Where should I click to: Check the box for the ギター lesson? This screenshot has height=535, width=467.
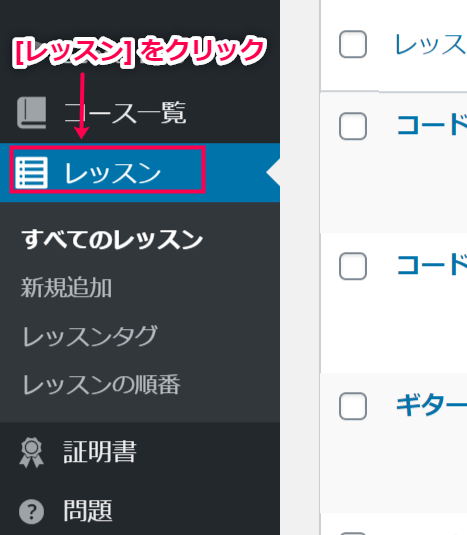tap(353, 406)
